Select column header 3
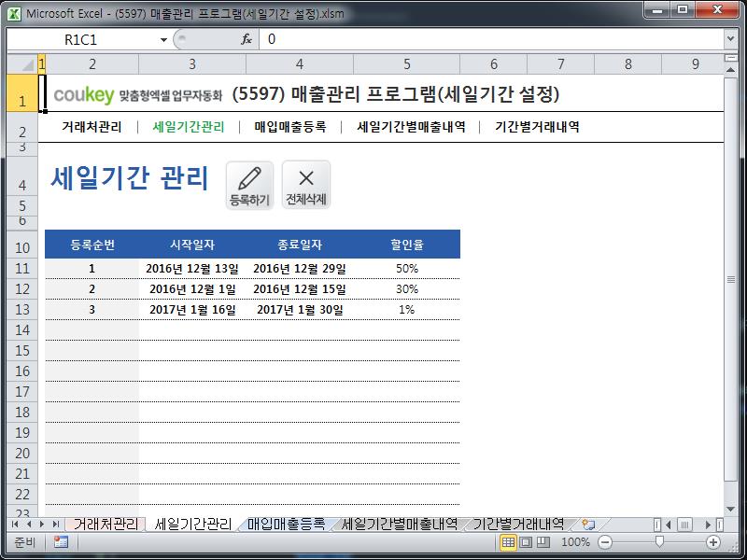Viewport: 747px width, 560px height. point(192,63)
